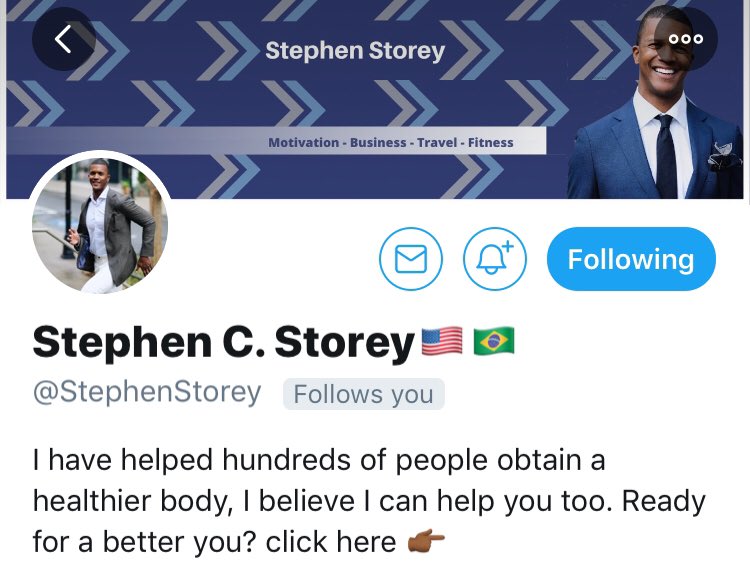Select the @StephenStorey handle
Image resolution: width=750 pixels, height=570 pixels.
147,393
